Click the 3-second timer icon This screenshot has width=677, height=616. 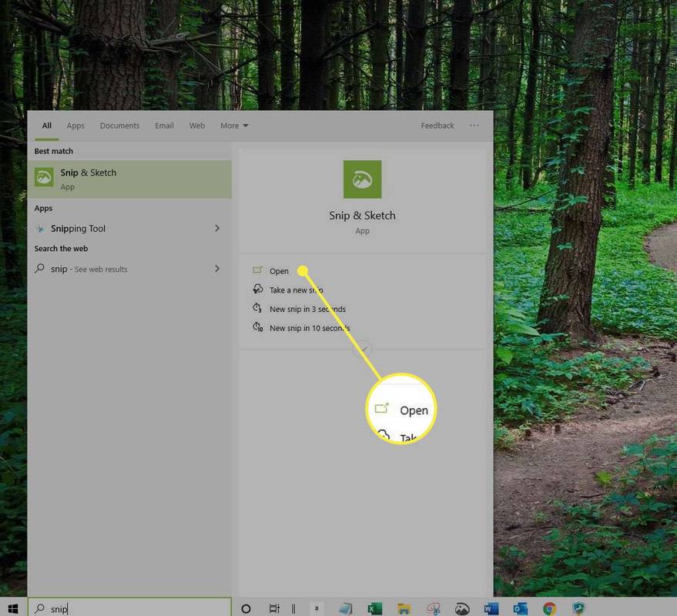pyautogui.click(x=257, y=308)
